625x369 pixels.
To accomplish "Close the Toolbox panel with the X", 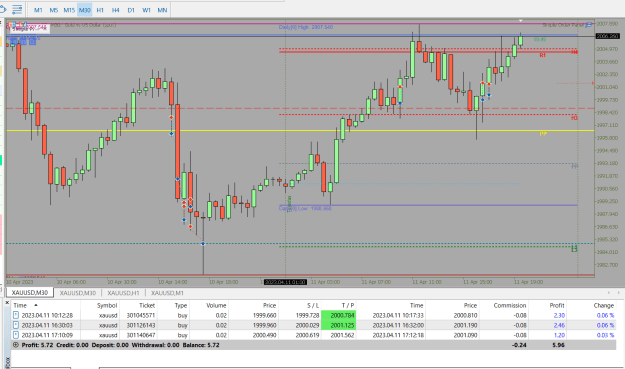I will point(7,303).
